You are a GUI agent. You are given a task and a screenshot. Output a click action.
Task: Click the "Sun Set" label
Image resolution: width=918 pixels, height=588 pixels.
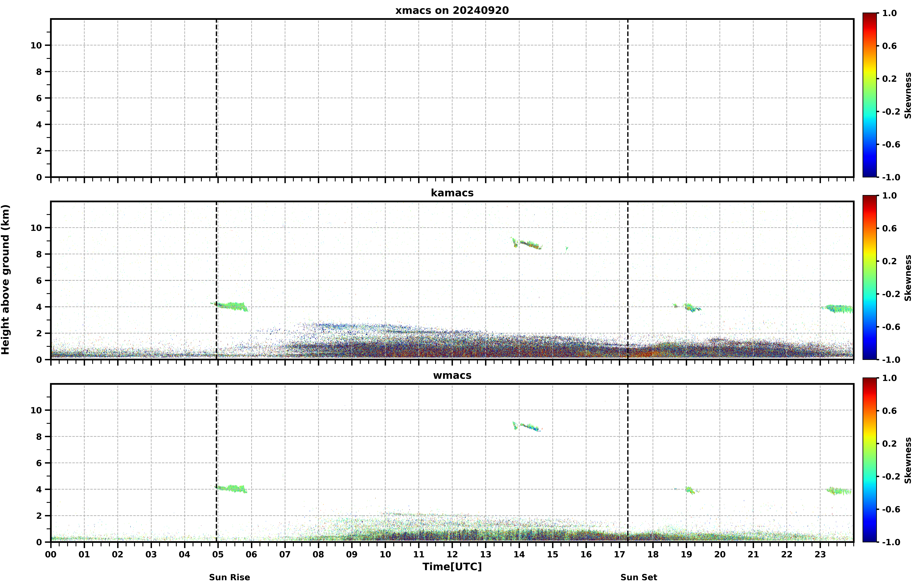(639, 577)
